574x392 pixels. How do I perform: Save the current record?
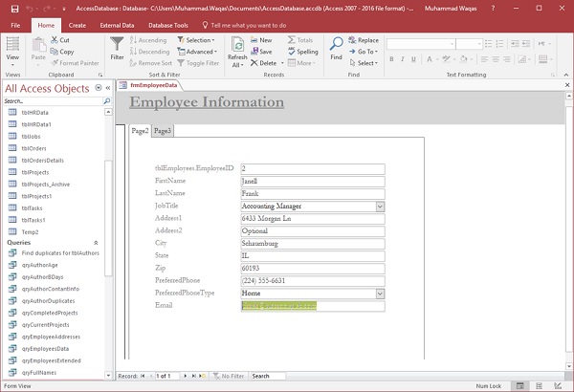pos(265,52)
